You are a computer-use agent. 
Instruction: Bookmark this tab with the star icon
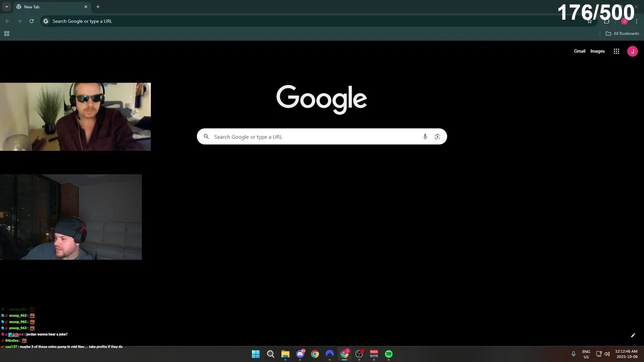click(590, 21)
